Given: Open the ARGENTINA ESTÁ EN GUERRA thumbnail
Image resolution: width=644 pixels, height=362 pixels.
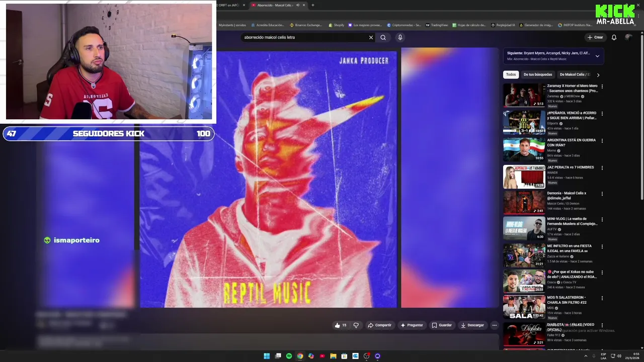Looking at the screenshot, I should pos(524,149).
